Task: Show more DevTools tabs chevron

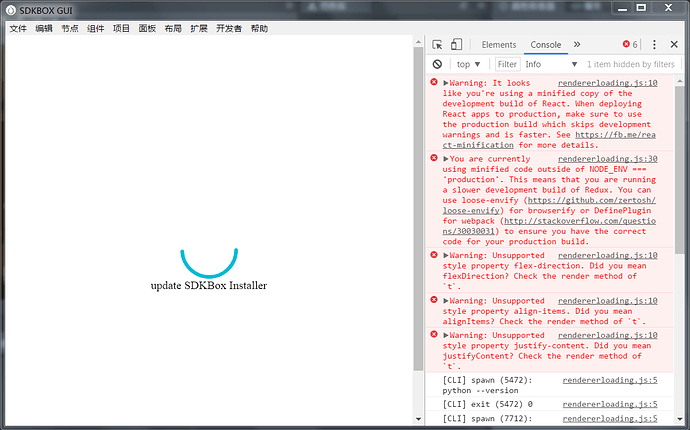Action: [577, 44]
